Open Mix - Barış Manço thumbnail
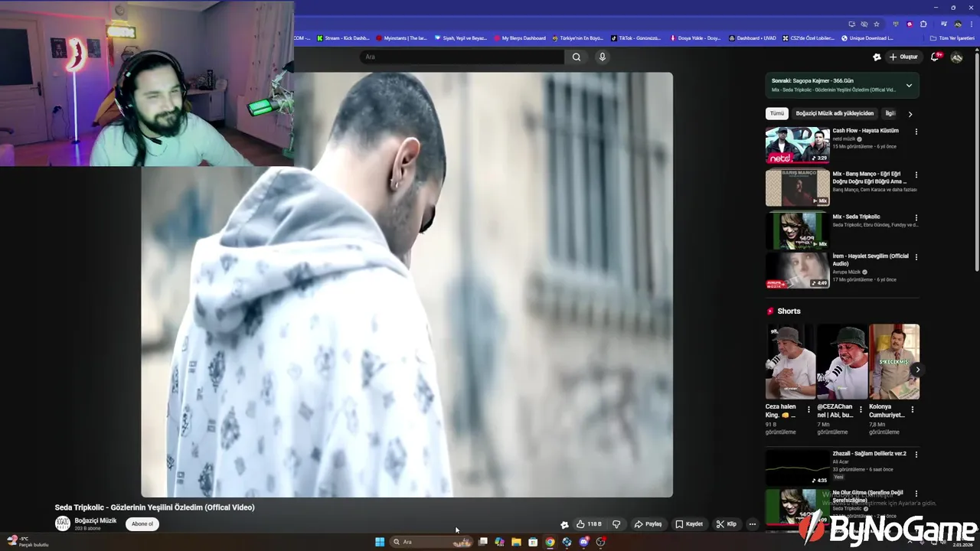 tap(798, 187)
